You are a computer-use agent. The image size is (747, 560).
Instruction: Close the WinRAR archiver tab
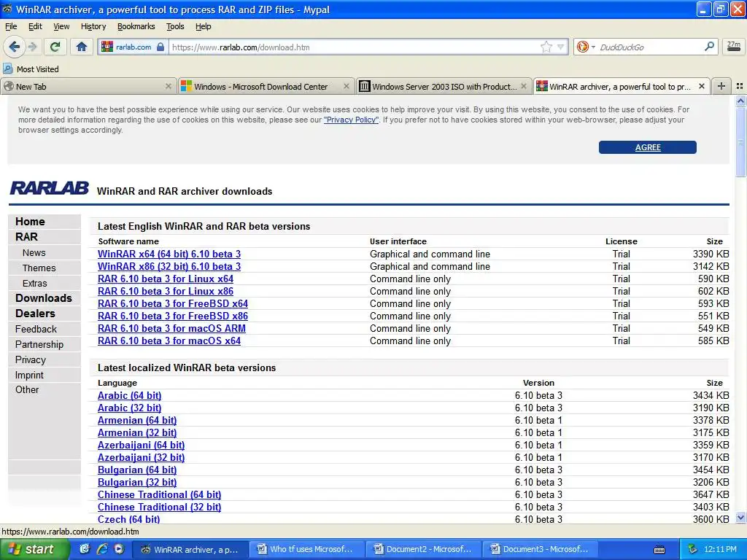701,86
